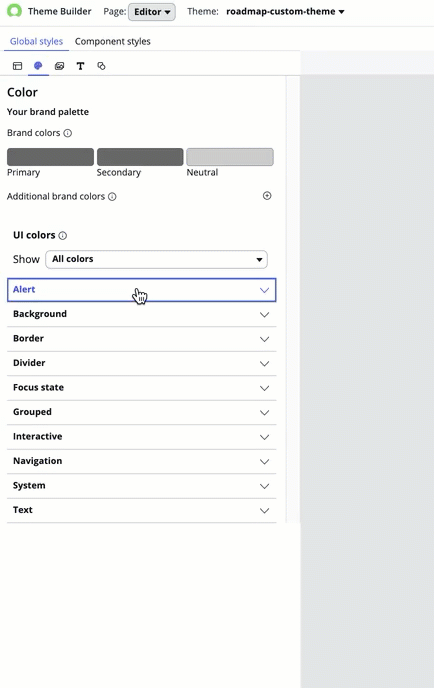
Task: Open the typography T icon tab
Action: [80, 66]
